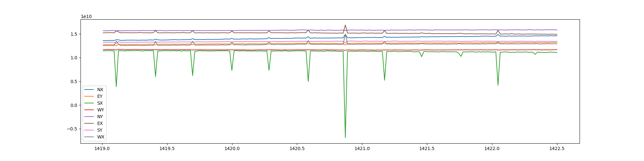Click the EX label in the legend
Viewport: 644px width, 161px height.
click(100, 123)
